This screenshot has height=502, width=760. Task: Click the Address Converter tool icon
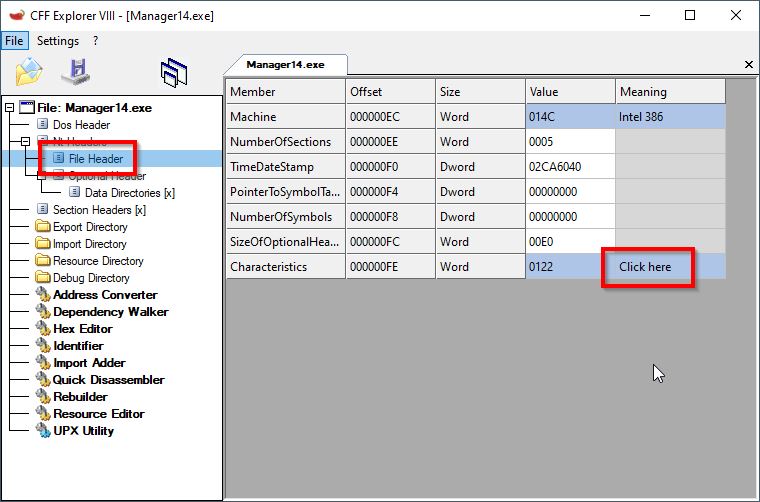tap(43, 294)
